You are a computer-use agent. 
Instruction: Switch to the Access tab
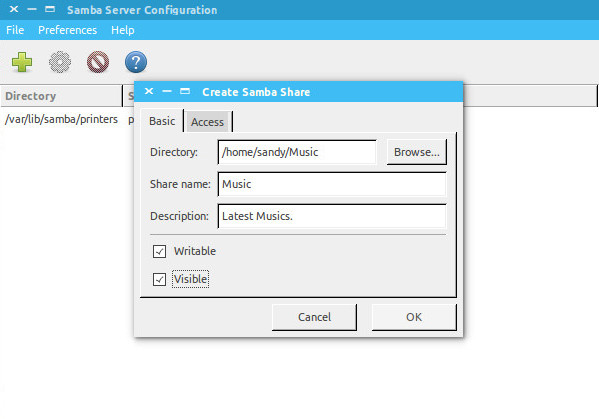coord(207,122)
